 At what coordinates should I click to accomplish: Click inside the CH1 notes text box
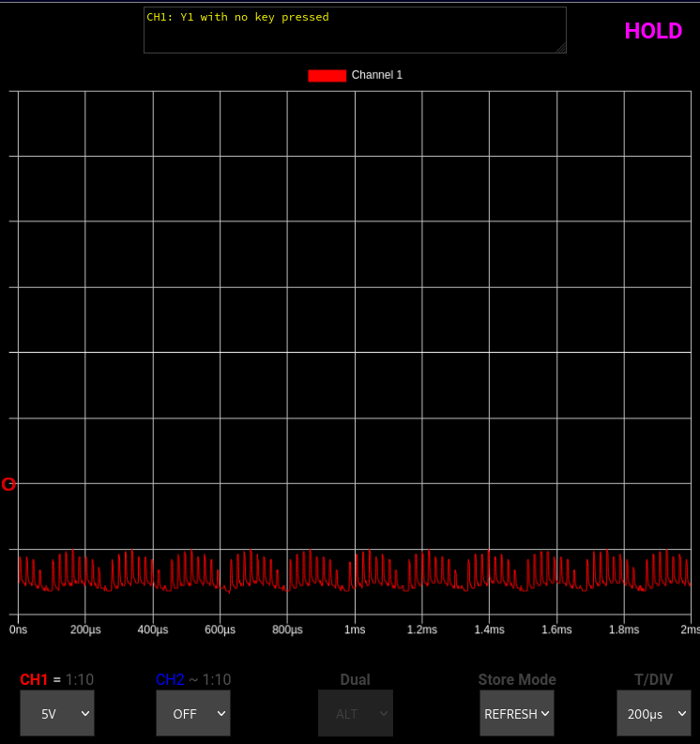click(355, 30)
